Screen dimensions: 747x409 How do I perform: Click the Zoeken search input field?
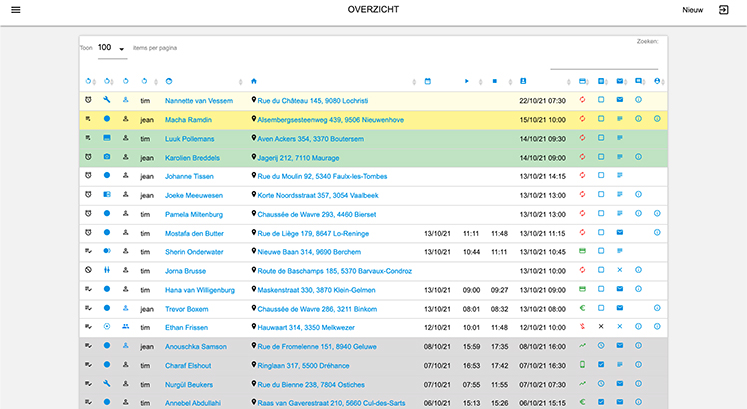pyautogui.click(x=604, y=62)
